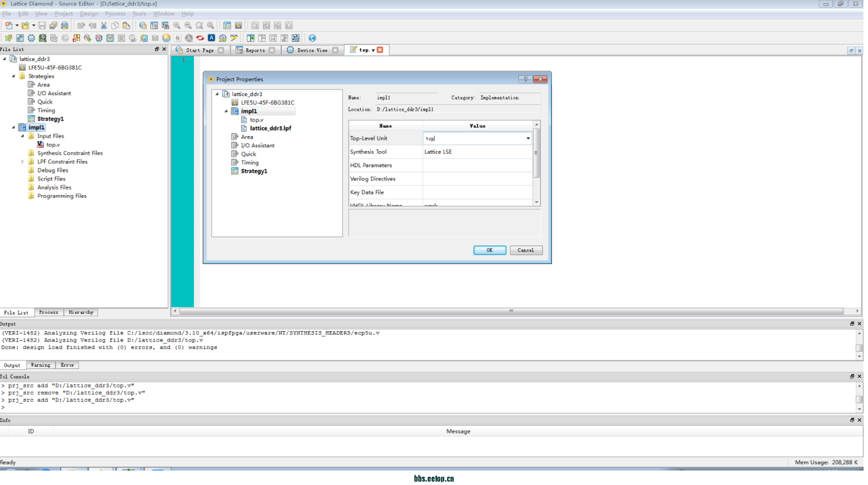The width and height of the screenshot is (868, 485).
Task: Click the properties table vertical scrollbar thumb
Action: (536, 153)
